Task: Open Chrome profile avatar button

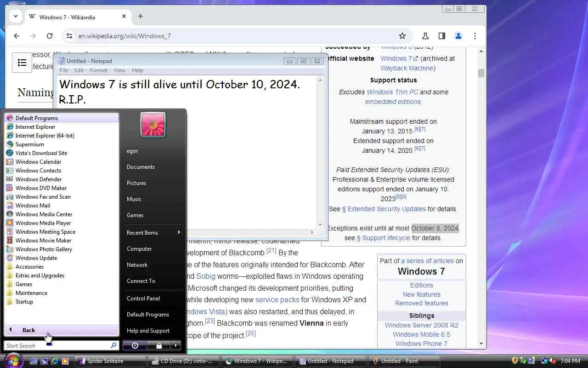Action: pyautogui.click(x=458, y=36)
